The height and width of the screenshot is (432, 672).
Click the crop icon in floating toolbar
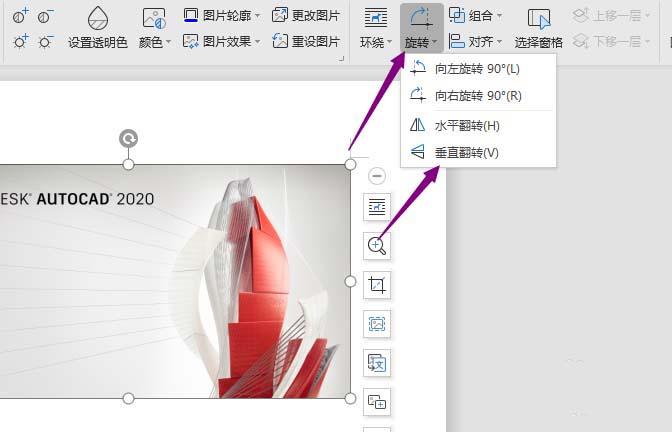377,285
